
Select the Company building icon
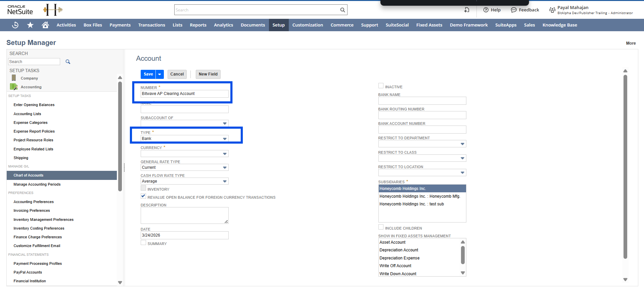14,78
